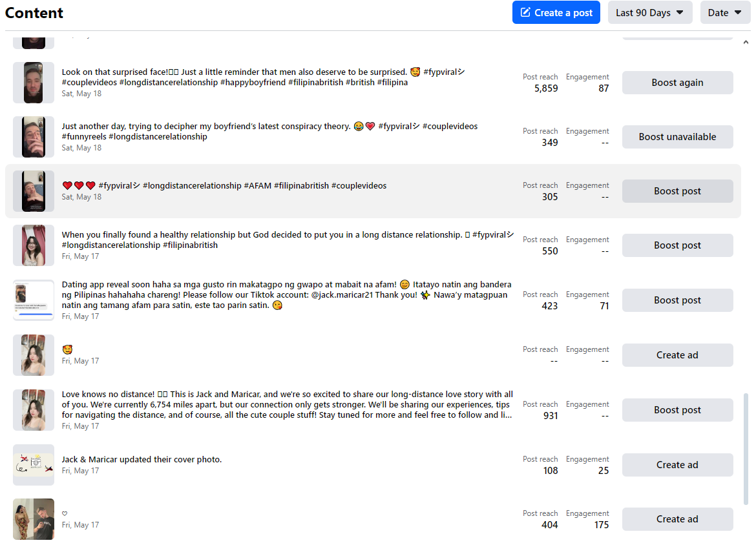
Task: Open the conspiracy theory video thumbnail
Action: [x=34, y=137]
